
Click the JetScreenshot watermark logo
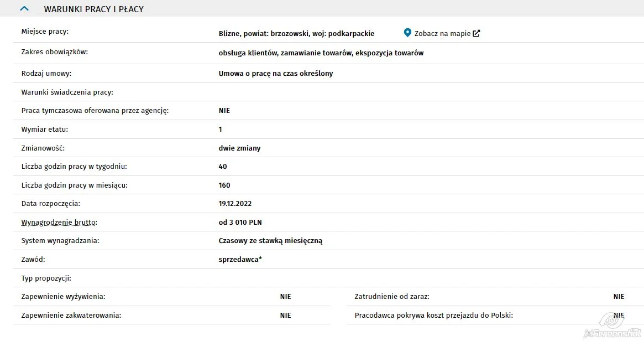(612, 327)
